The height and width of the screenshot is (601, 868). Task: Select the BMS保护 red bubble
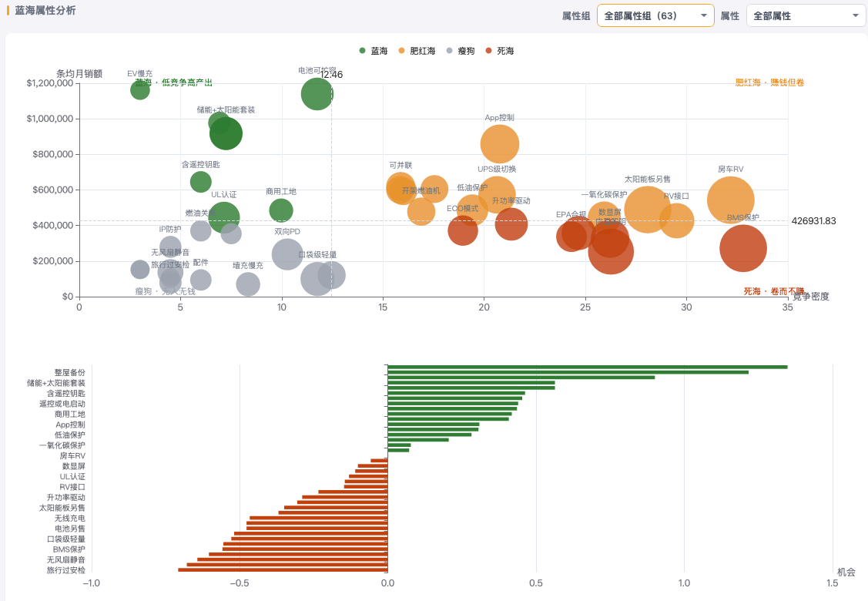(x=743, y=249)
